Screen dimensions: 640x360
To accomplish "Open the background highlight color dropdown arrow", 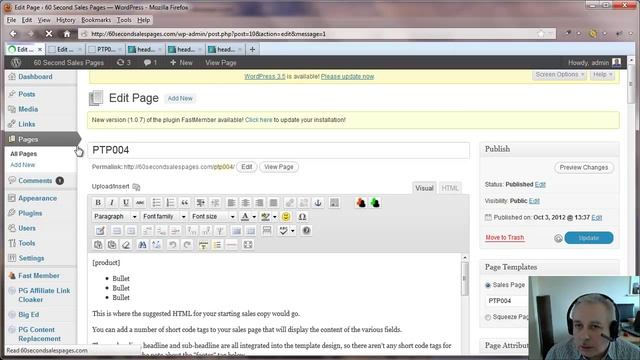I will coord(275,217).
